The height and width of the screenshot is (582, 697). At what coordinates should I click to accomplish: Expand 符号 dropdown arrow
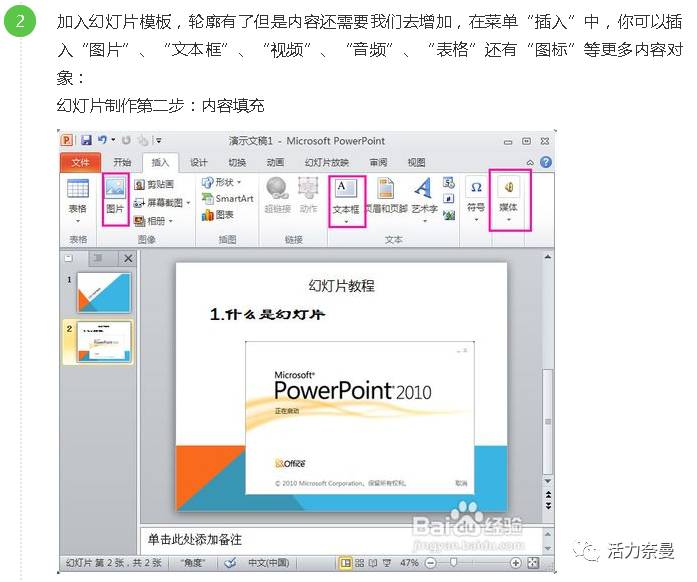coord(476,220)
